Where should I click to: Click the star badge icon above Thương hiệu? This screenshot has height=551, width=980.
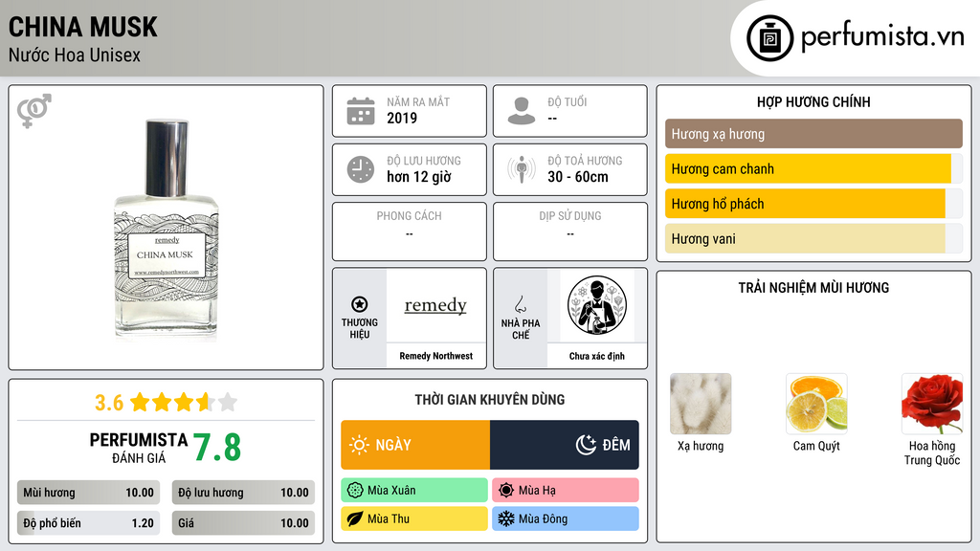coord(360,304)
